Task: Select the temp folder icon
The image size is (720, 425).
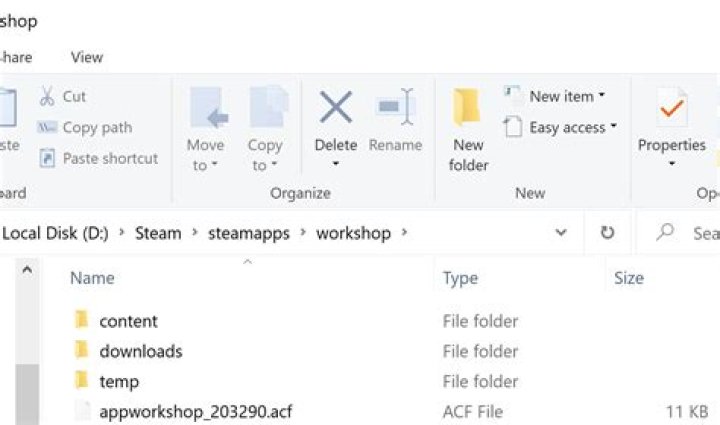Action: [81, 380]
